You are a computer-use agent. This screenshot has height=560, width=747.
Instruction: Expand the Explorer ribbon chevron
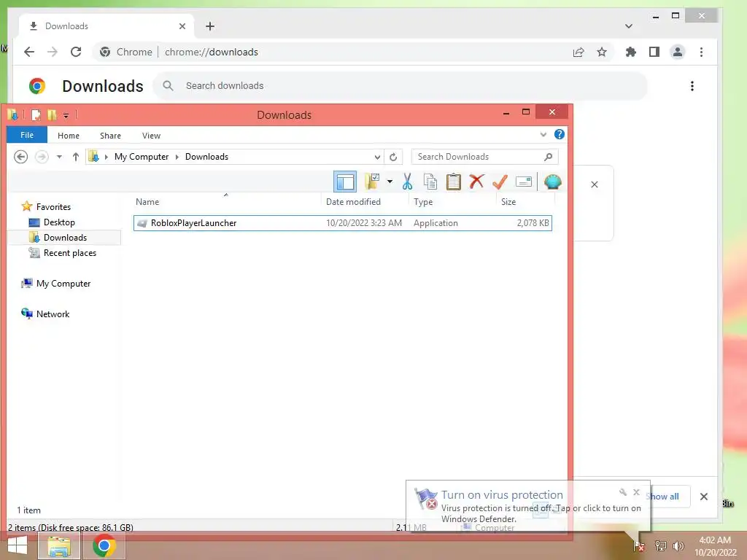543,134
